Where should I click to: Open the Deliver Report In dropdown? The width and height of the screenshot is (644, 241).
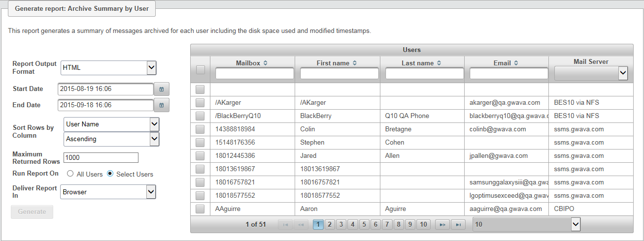(x=108, y=192)
